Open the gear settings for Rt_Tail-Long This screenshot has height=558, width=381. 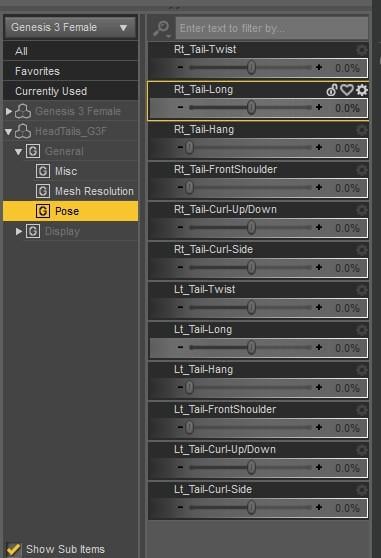tap(361, 90)
